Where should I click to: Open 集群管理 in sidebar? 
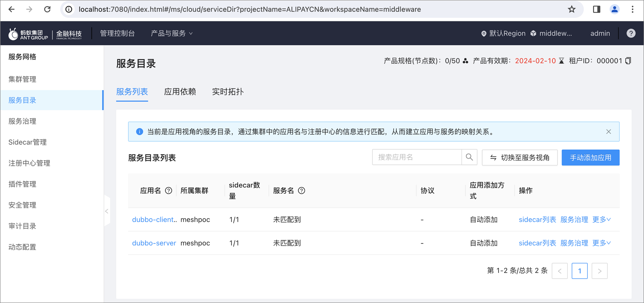tap(52, 79)
